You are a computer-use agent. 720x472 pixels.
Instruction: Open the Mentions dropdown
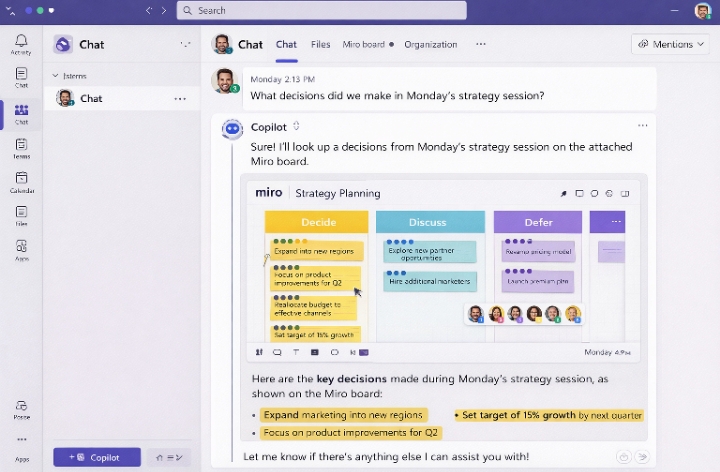[670, 44]
